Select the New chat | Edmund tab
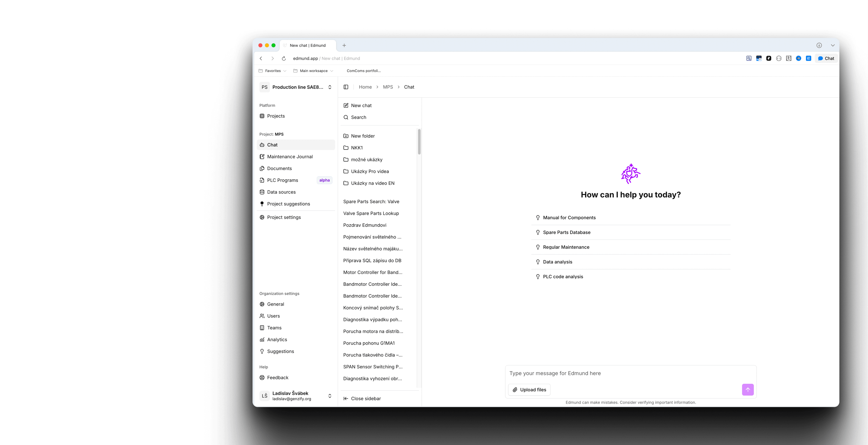Screen dimensions: 868x445 coord(307,46)
